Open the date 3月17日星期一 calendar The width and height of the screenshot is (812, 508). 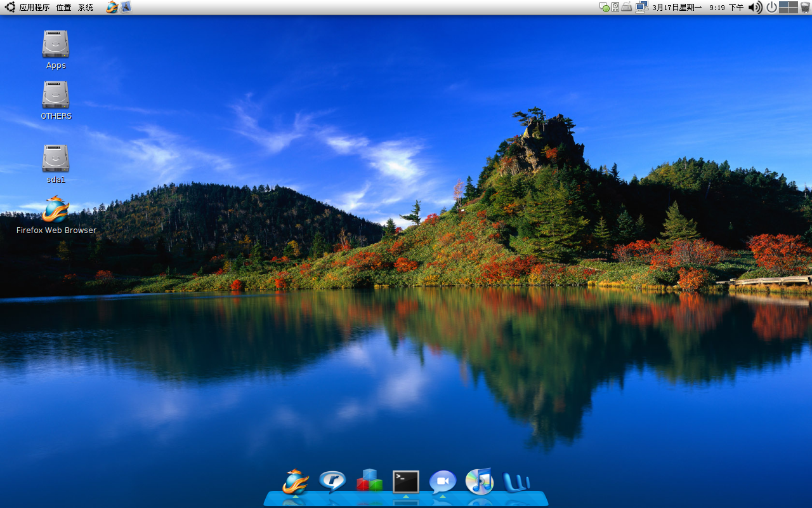[x=677, y=8]
